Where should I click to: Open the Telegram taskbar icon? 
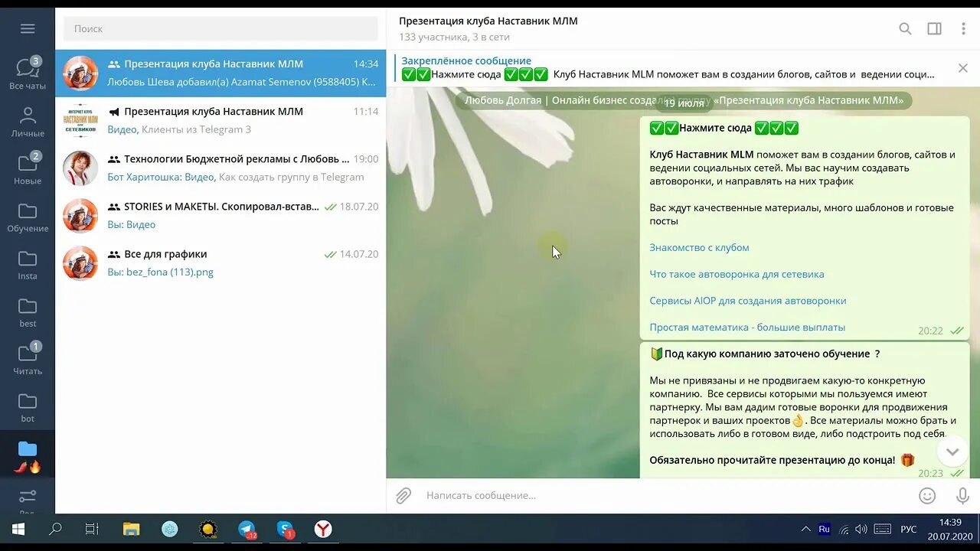(247, 529)
